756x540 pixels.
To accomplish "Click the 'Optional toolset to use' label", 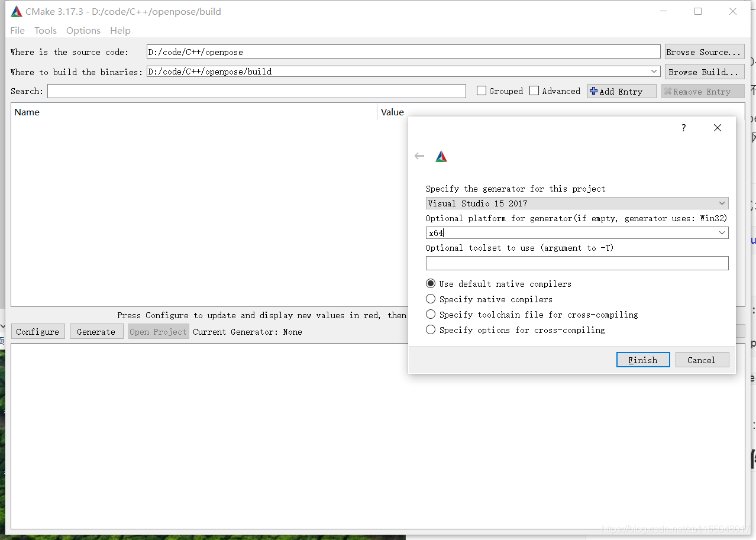I will click(x=519, y=248).
